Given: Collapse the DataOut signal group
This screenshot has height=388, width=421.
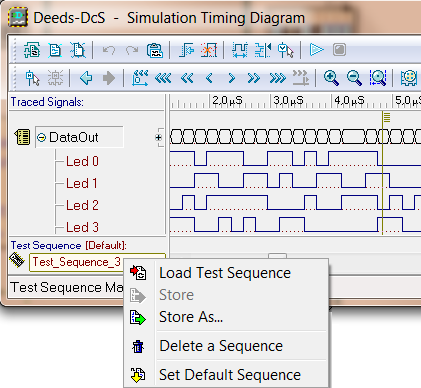Looking at the screenshot, I should [x=41, y=137].
